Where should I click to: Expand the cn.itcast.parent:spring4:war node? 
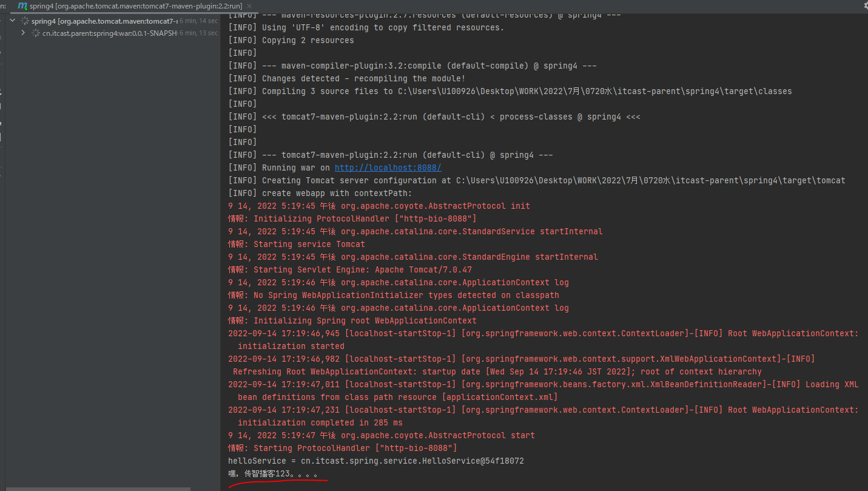coord(23,33)
